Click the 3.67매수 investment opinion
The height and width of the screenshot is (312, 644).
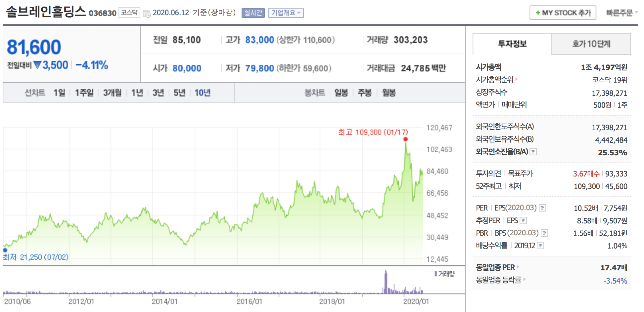tap(586, 174)
